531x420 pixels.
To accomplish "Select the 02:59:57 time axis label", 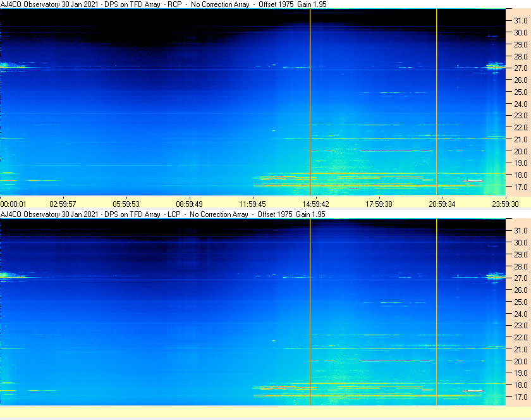I will (x=63, y=204).
